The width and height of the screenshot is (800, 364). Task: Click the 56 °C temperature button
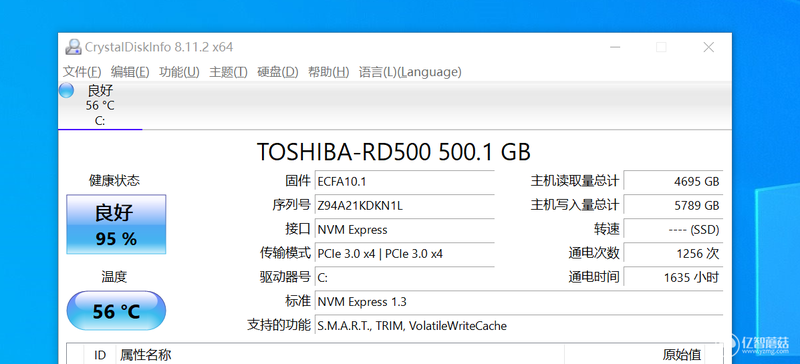(x=116, y=310)
